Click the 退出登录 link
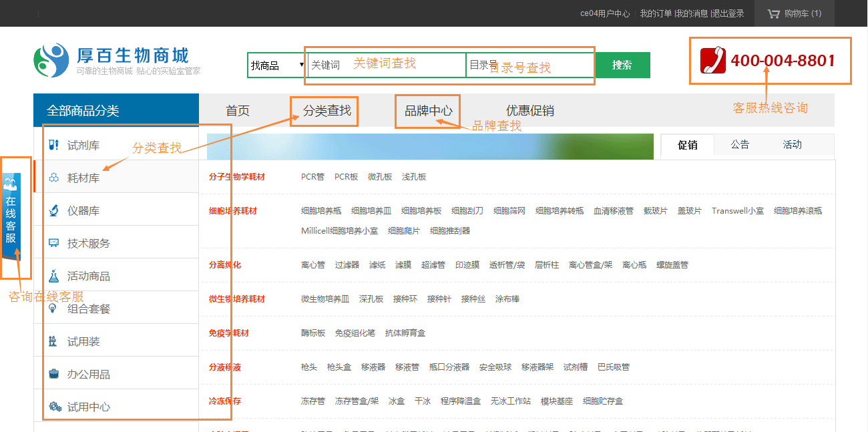 pos(728,13)
